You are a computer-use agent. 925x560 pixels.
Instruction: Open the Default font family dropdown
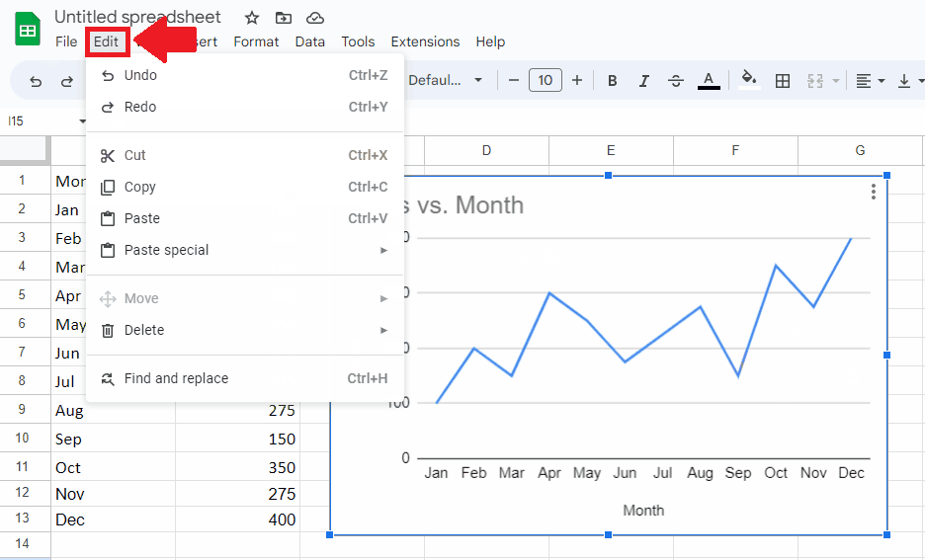[x=446, y=80]
